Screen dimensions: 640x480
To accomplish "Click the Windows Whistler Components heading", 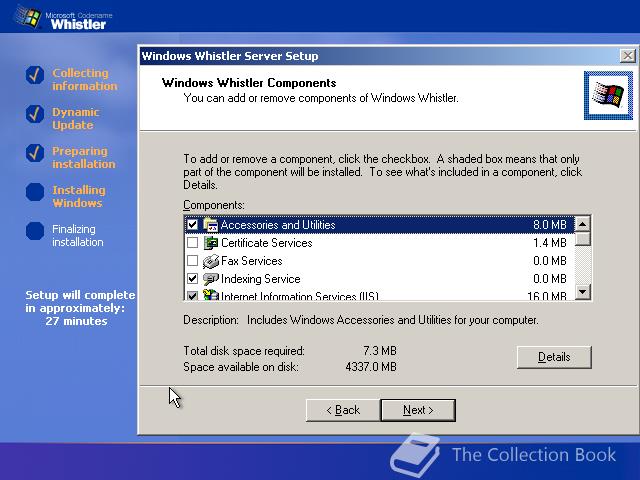I will [249, 83].
